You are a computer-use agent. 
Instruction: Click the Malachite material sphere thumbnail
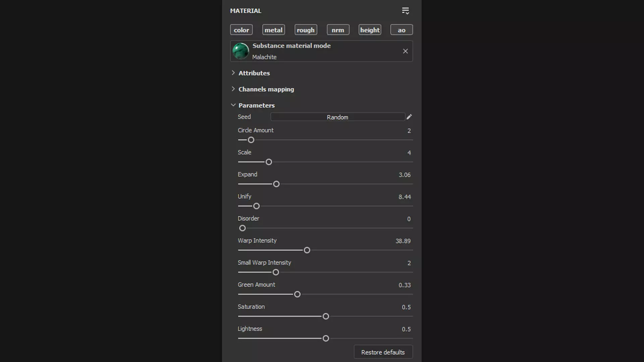(240, 51)
